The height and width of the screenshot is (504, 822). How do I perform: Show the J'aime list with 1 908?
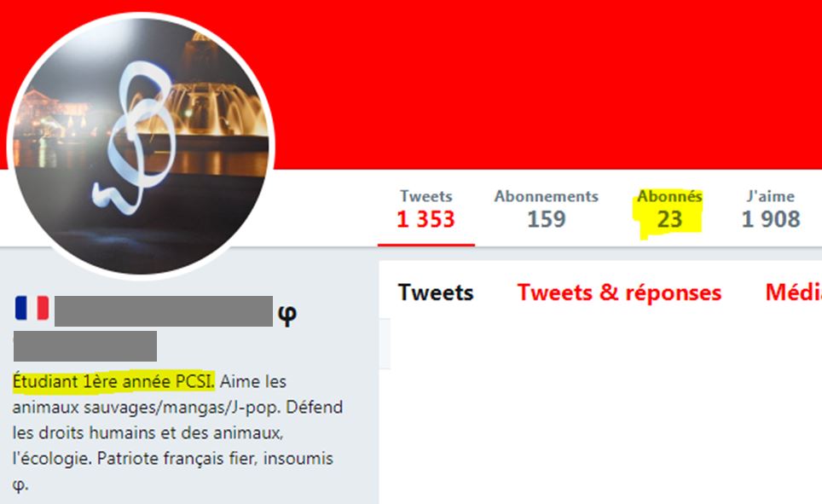point(771,211)
